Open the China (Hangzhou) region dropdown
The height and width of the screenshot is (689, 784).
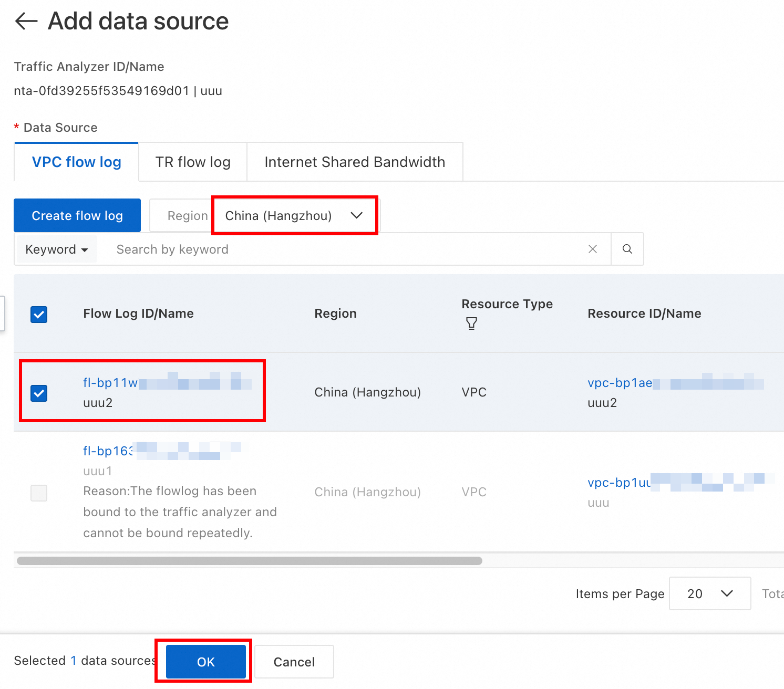(x=294, y=215)
